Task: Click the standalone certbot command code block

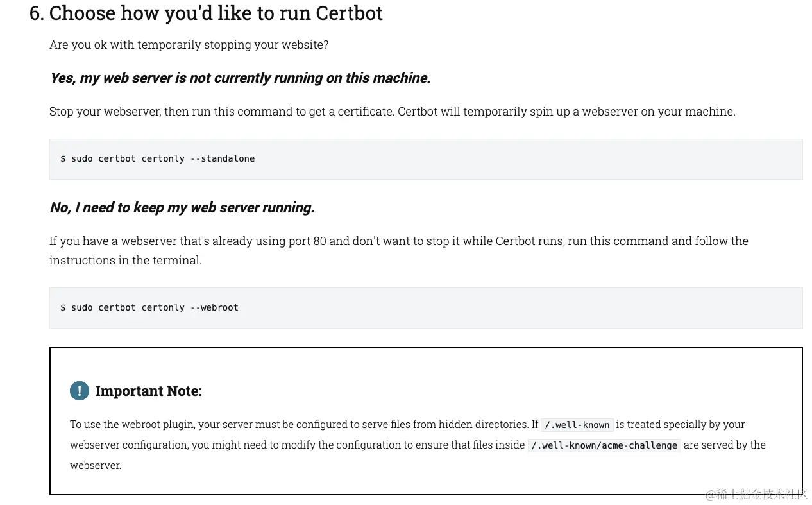Action: pos(426,158)
